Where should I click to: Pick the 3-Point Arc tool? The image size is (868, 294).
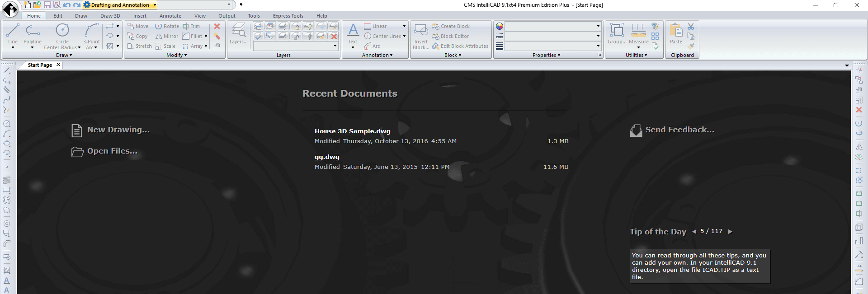coord(91,36)
